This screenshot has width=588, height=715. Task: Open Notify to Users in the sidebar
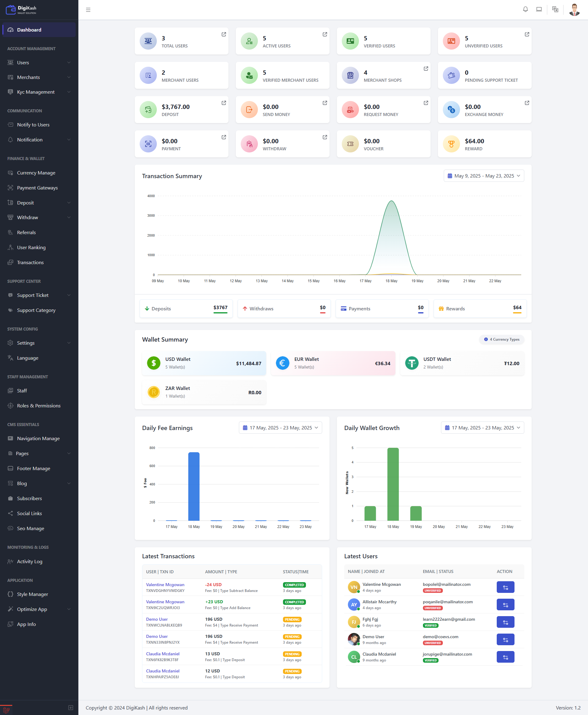33,125
